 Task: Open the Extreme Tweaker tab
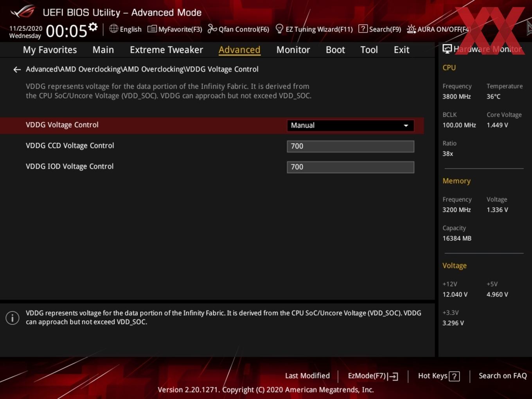pos(166,50)
